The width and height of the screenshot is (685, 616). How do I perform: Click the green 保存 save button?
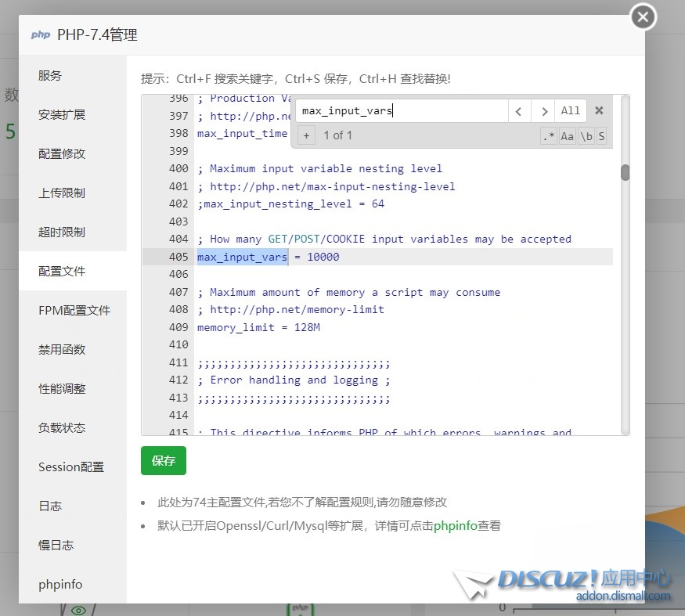[164, 461]
